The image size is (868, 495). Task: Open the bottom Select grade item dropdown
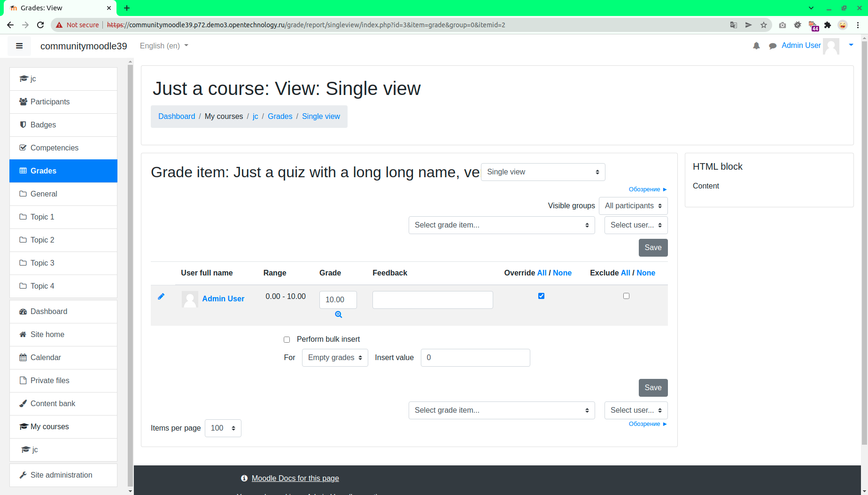click(502, 410)
